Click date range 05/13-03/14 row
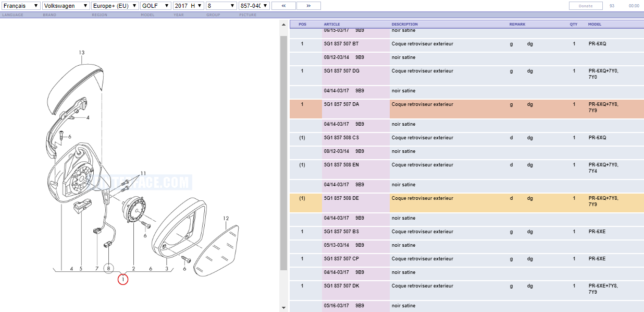 coord(337,245)
